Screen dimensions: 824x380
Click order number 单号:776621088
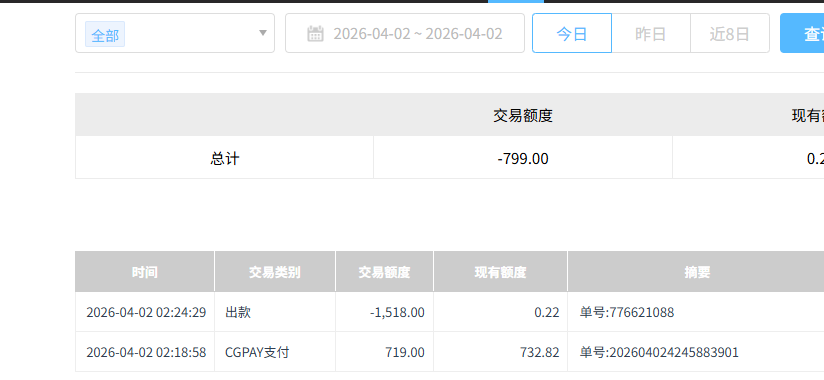pos(627,312)
